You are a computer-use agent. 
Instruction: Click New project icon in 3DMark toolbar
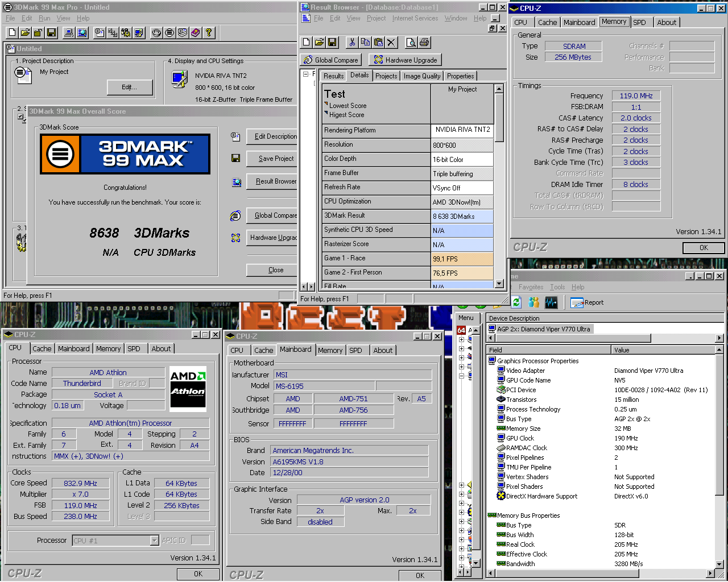pyautogui.click(x=12, y=32)
